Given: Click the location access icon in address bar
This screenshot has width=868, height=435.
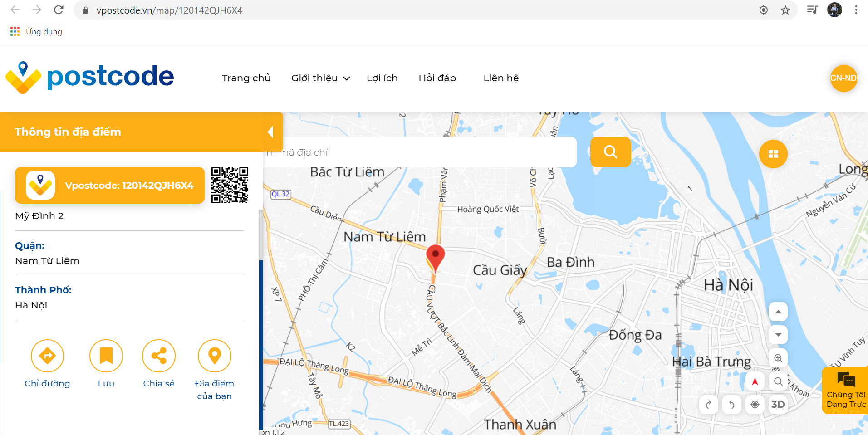Looking at the screenshot, I should point(764,10).
